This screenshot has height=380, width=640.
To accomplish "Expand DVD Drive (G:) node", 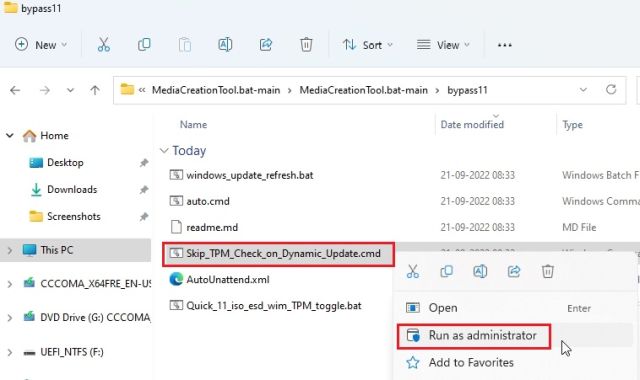I will 10,318.
